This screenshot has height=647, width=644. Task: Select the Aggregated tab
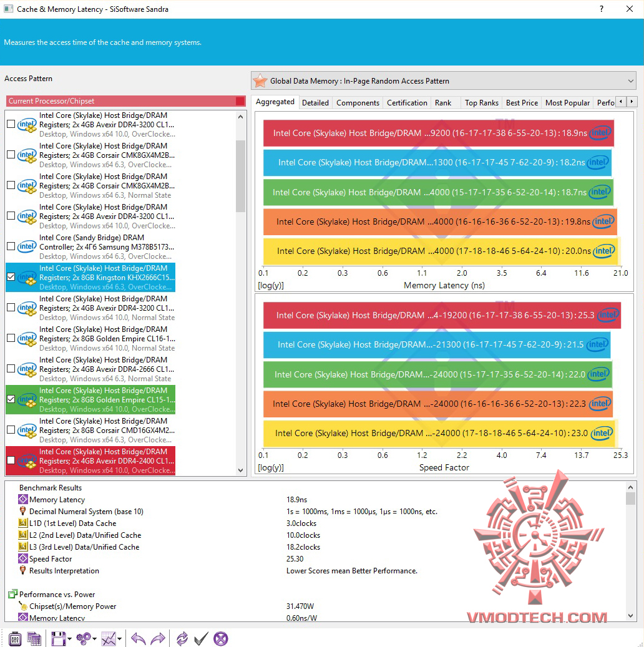click(275, 102)
